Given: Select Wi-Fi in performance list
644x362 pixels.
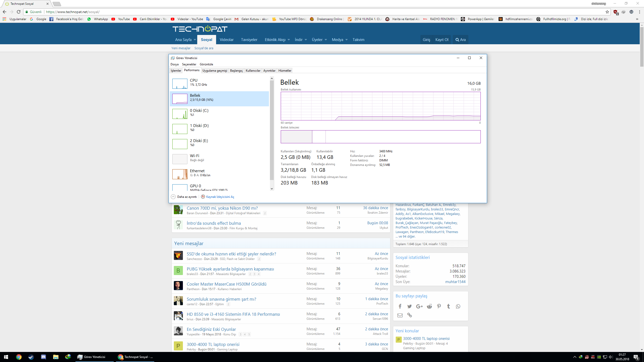Looking at the screenshot, I should point(219,159).
